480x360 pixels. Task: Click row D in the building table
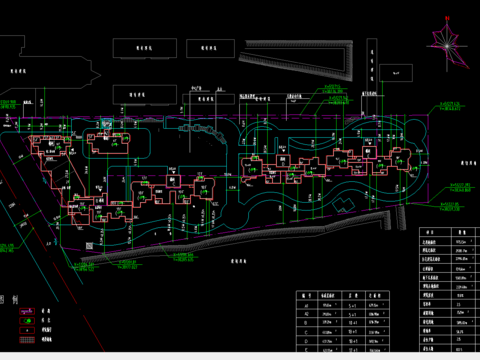pyautogui.click(x=343, y=341)
